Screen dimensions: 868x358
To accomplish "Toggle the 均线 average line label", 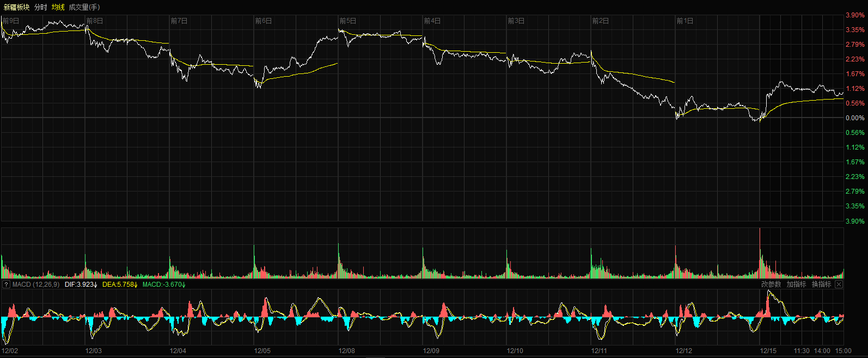I will tap(58, 7).
